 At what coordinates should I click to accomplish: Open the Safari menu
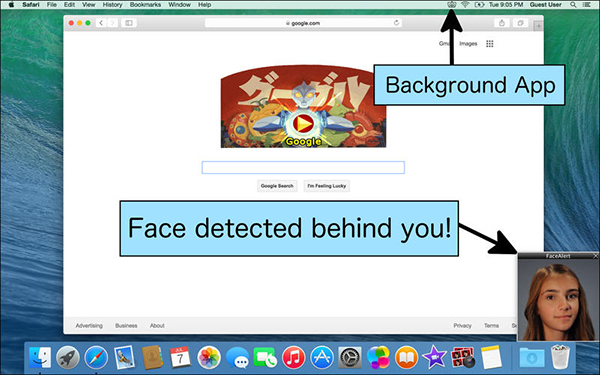(x=31, y=5)
